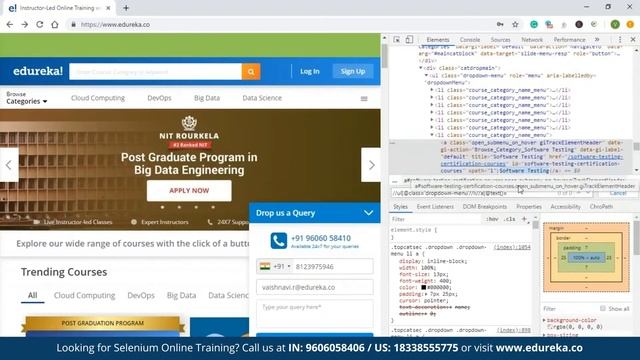Screen dimensions: 640x360
Task: Toggle the Show all checkbox in computed styles
Action: [603, 308]
